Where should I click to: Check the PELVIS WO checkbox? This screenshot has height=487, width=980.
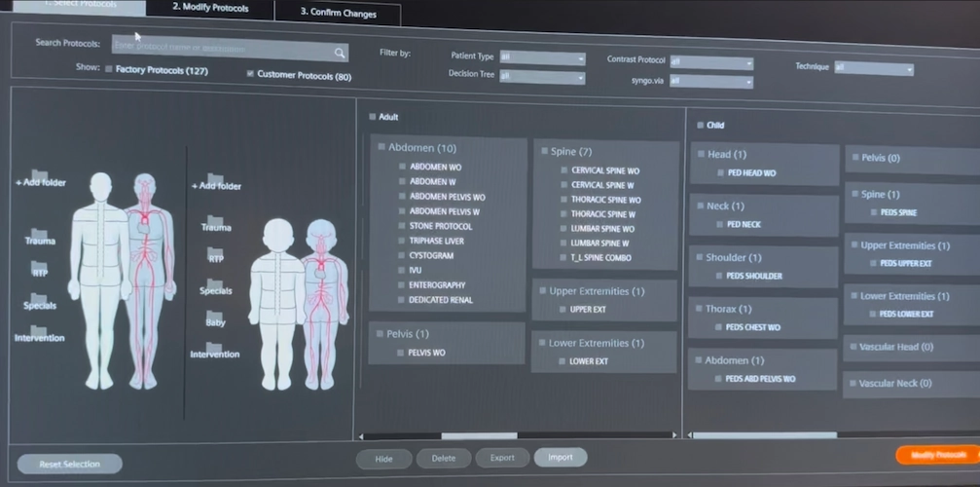point(401,353)
